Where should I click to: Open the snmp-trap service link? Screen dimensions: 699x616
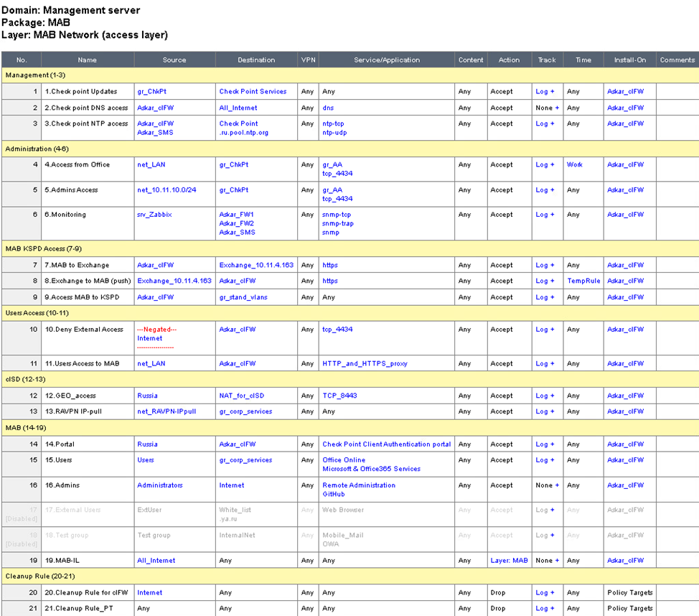tap(338, 223)
